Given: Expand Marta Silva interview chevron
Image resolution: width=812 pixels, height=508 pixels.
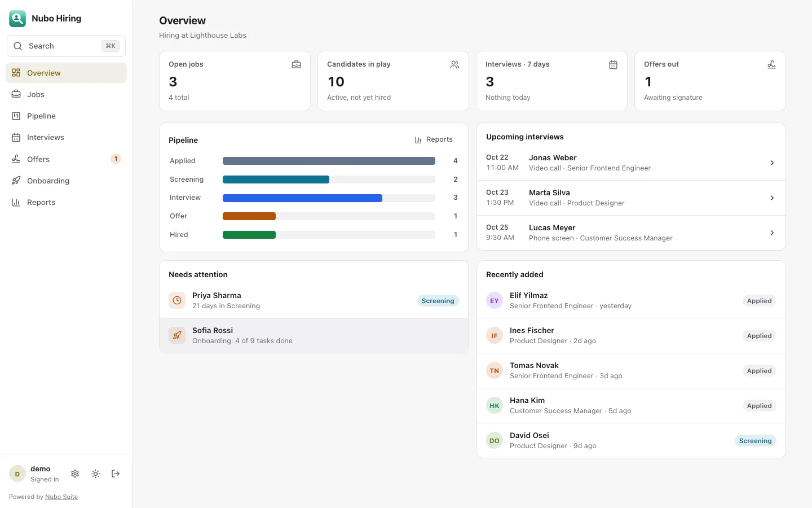Looking at the screenshot, I should tap(772, 198).
